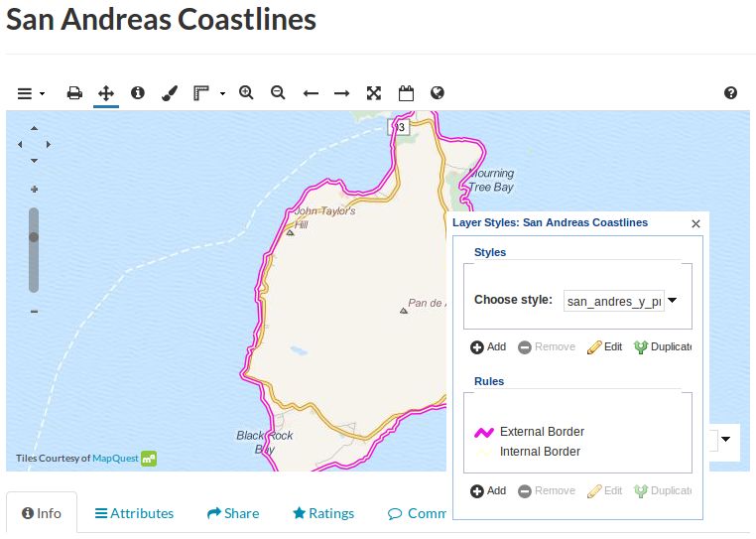Open the help question mark icon
The width and height of the screenshot is (756, 539).
[730, 92]
